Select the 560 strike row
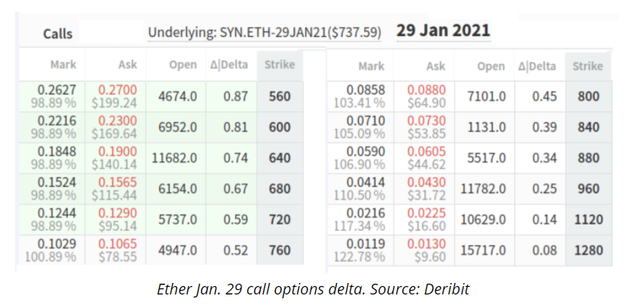This screenshot has height=306, width=644. [x=161, y=97]
